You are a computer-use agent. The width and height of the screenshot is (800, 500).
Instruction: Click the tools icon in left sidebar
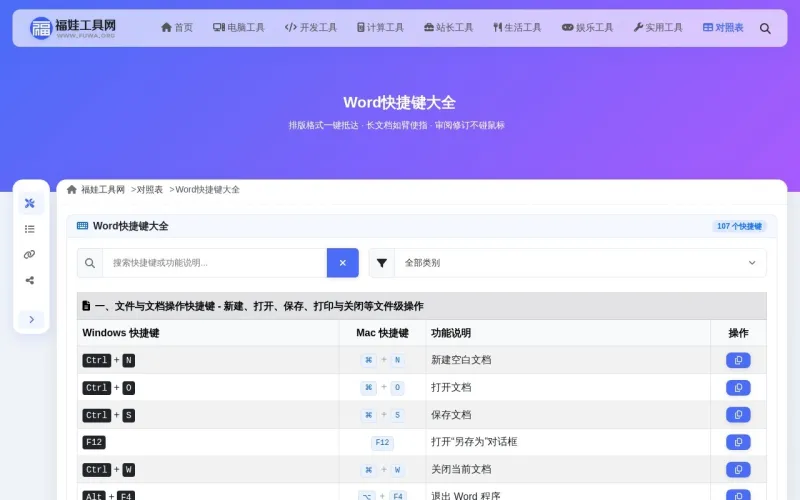click(30, 203)
